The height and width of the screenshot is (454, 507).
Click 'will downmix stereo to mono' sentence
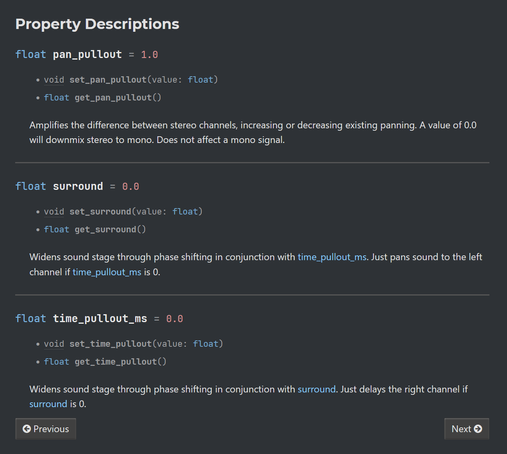click(x=91, y=140)
